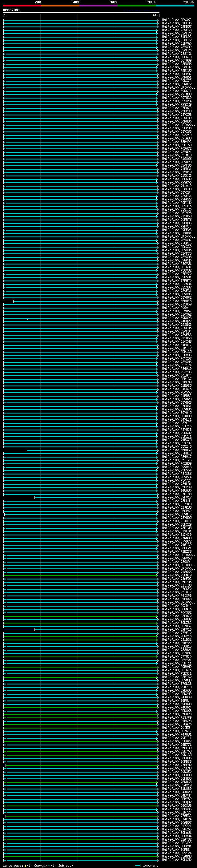Click the green ~80% identity legend segment

point(136,6)
